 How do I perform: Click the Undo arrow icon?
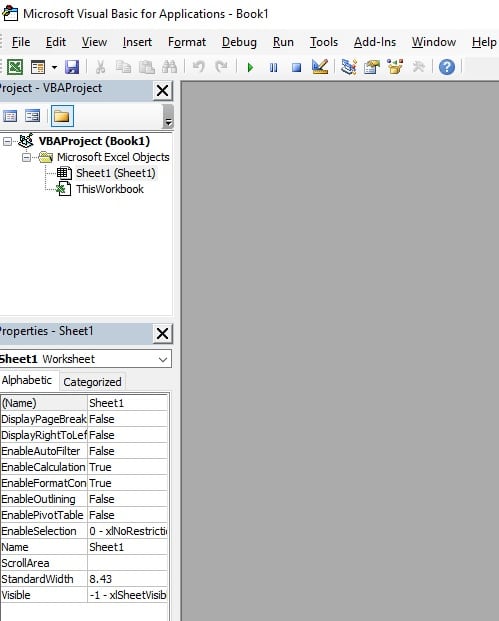198,67
